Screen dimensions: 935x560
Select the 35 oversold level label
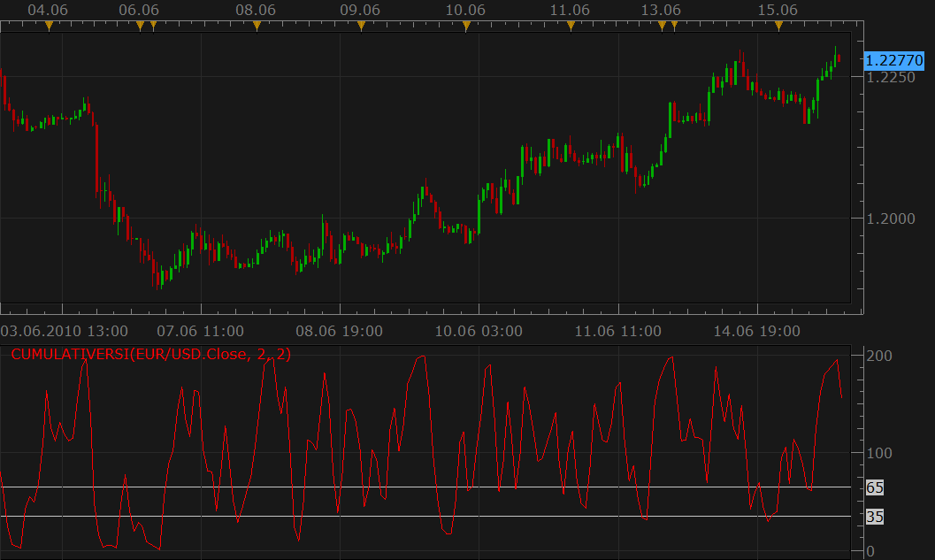coord(875,517)
